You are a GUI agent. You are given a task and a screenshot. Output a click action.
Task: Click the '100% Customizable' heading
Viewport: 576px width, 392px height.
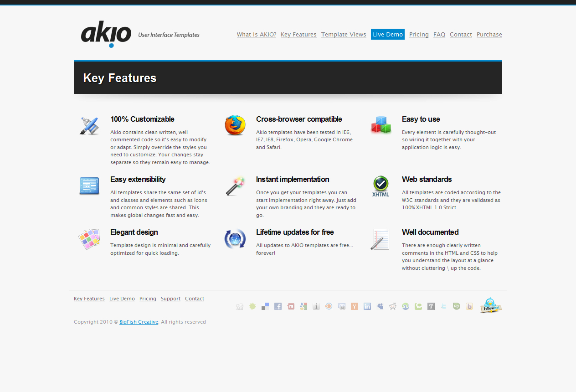click(142, 119)
